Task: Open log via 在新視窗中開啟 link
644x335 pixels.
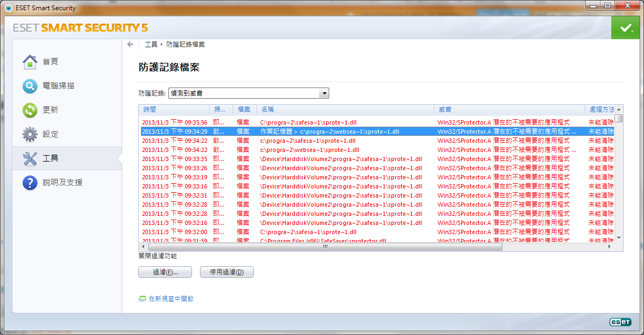Action: (x=171, y=298)
